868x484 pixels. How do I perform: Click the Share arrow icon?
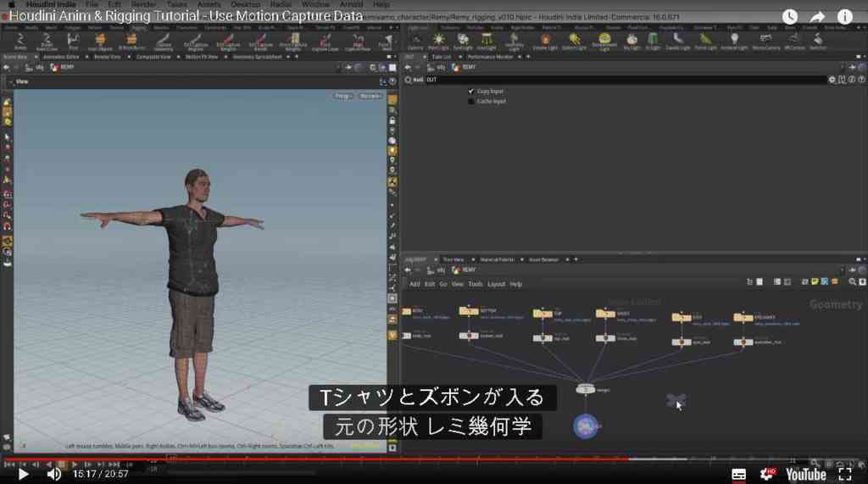tap(818, 17)
